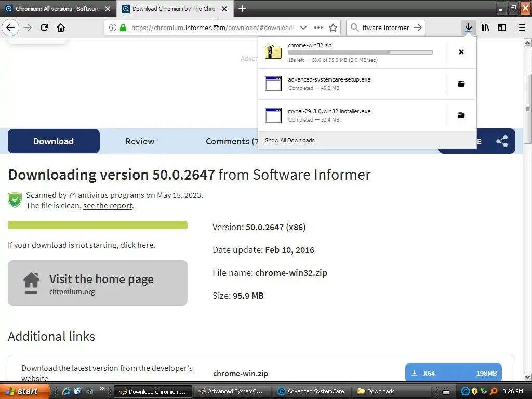This screenshot has height=399, width=532.
Task: Focus the URL address field
Action: pyautogui.click(x=212, y=28)
